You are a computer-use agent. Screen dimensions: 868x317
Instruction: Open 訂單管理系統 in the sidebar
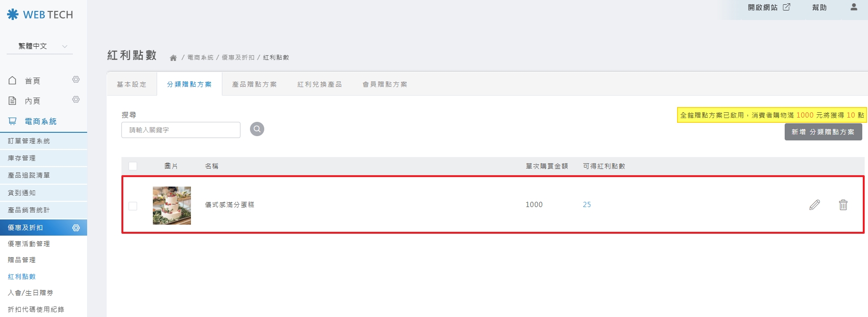pyautogui.click(x=29, y=141)
